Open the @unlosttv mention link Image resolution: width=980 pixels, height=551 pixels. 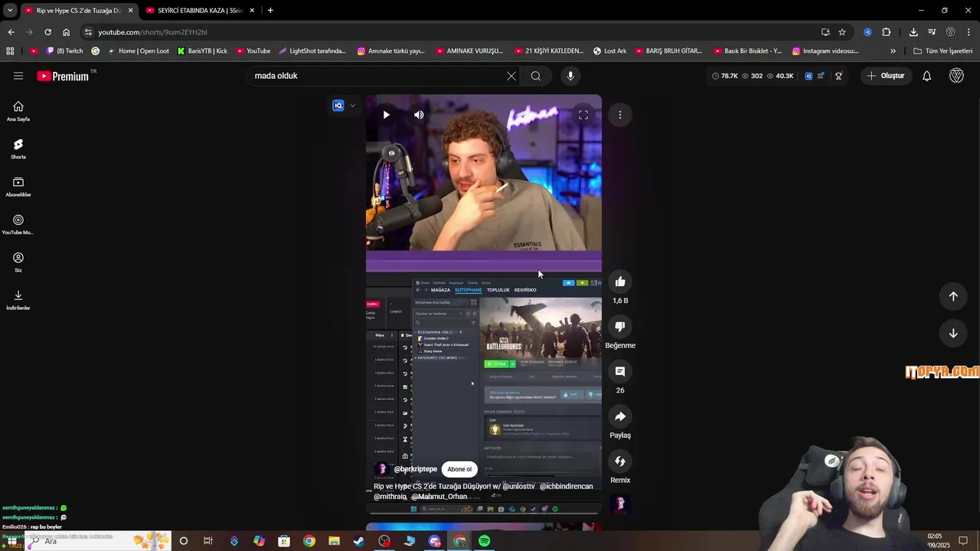point(518,486)
